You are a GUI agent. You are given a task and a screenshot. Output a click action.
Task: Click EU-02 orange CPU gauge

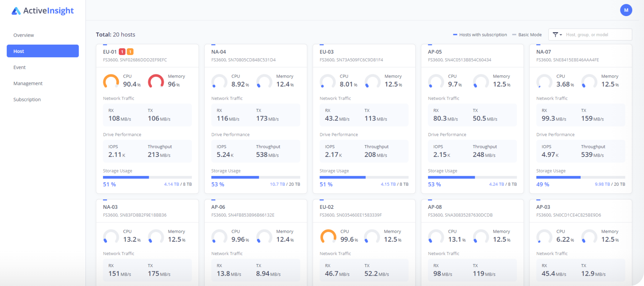pyautogui.click(x=328, y=237)
